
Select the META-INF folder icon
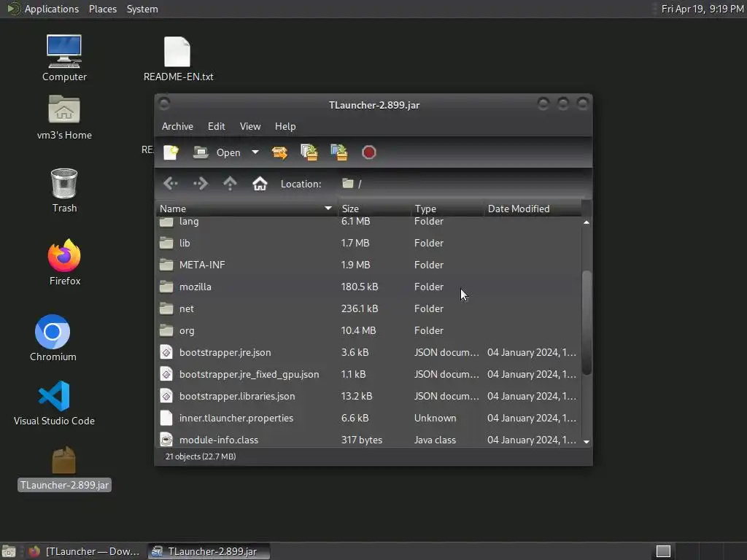166,265
